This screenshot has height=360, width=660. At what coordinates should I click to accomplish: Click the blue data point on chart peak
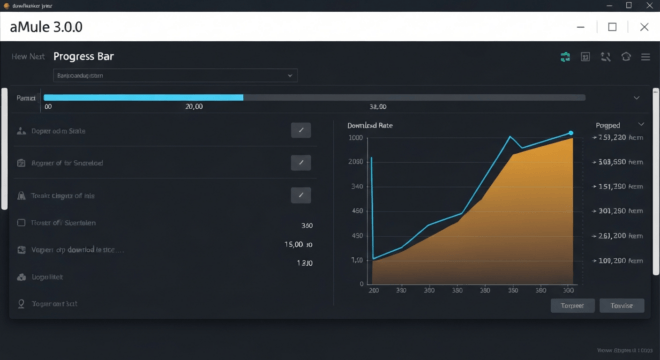[x=571, y=133]
